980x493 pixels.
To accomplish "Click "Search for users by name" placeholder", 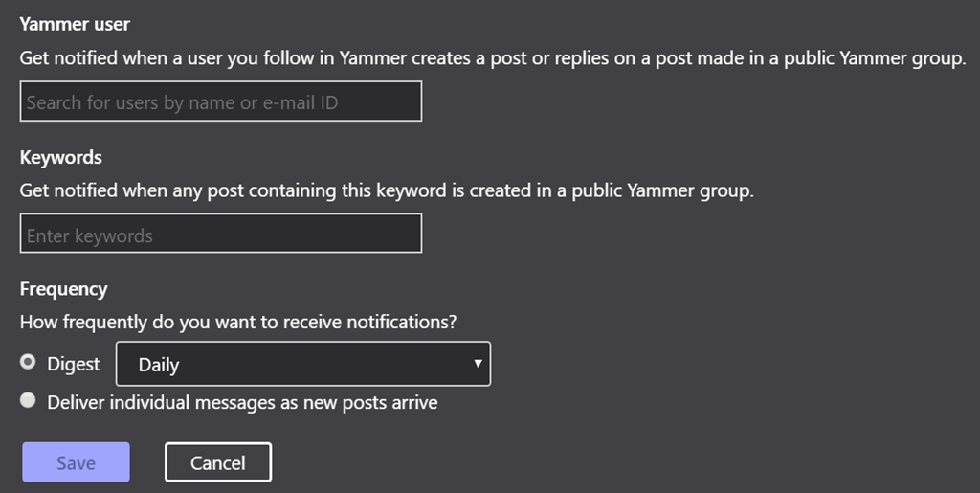I will (x=182, y=102).
